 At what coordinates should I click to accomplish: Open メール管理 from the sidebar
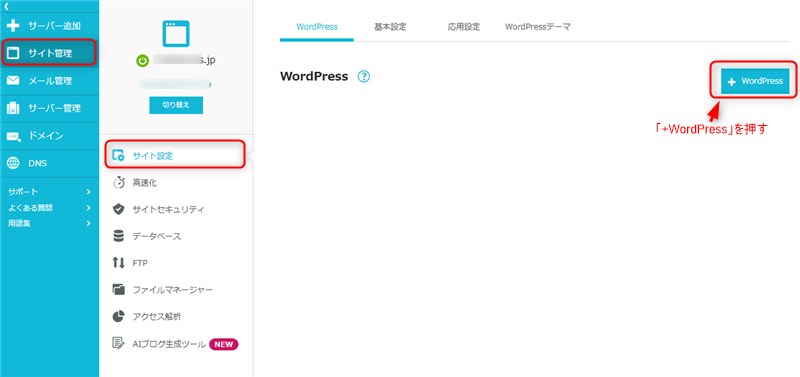coord(49,81)
